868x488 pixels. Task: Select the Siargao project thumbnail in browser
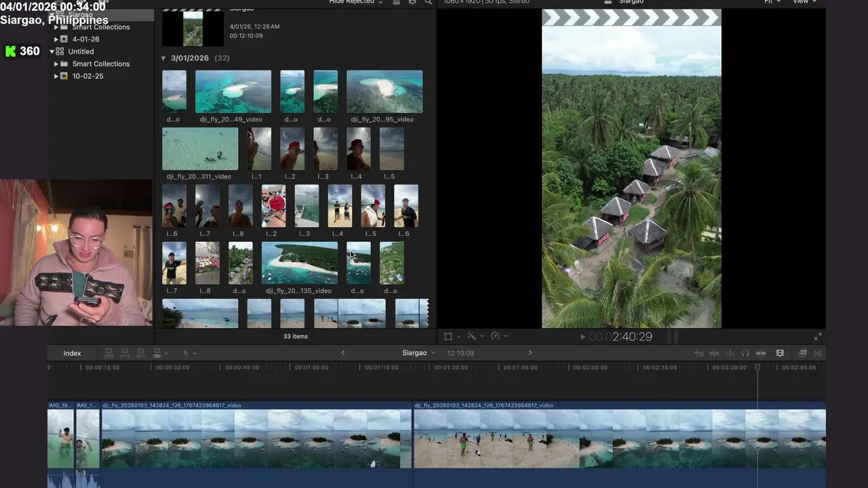point(193,27)
